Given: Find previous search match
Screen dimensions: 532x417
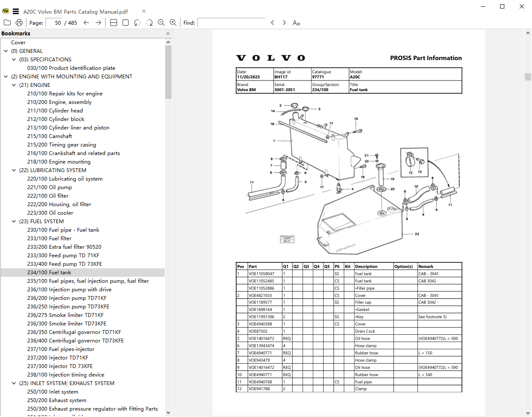Looking at the screenshot, I should (272, 23).
